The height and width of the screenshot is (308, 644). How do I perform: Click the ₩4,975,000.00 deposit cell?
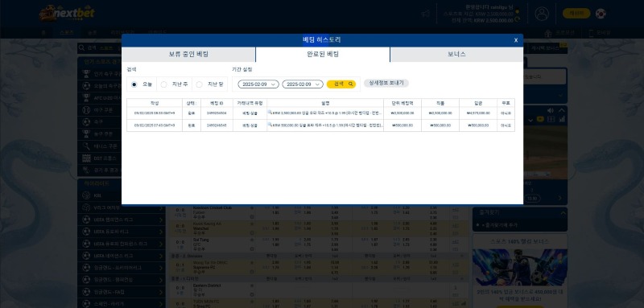point(478,113)
